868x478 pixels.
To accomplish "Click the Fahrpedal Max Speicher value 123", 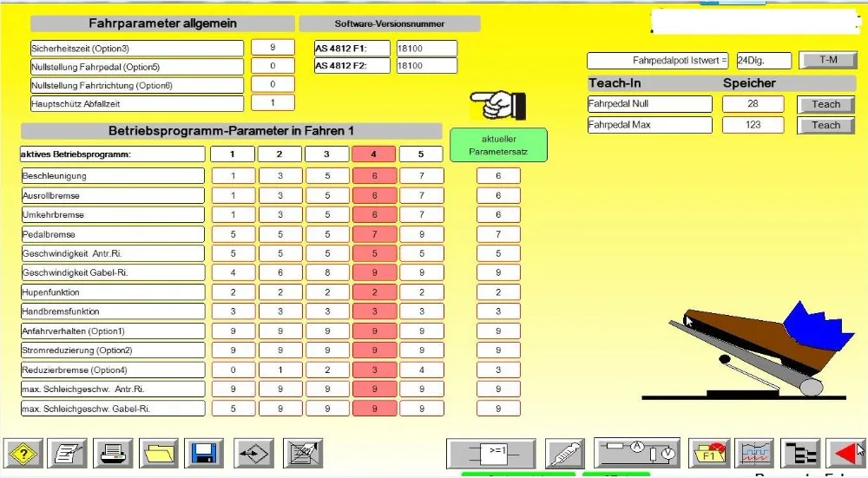I will coord(753,125).
